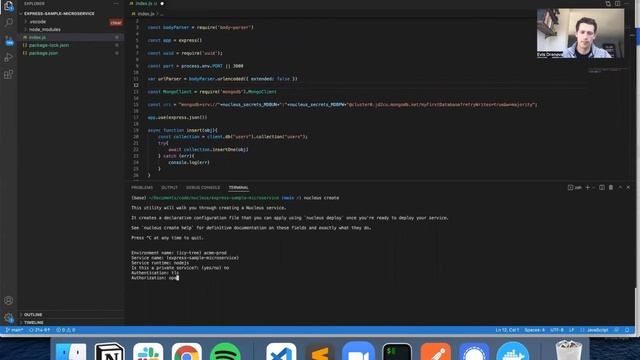Open the Manage settings gear icon
Screen dimensions: 640x360
pyautogui.click(x=8, y=318)
